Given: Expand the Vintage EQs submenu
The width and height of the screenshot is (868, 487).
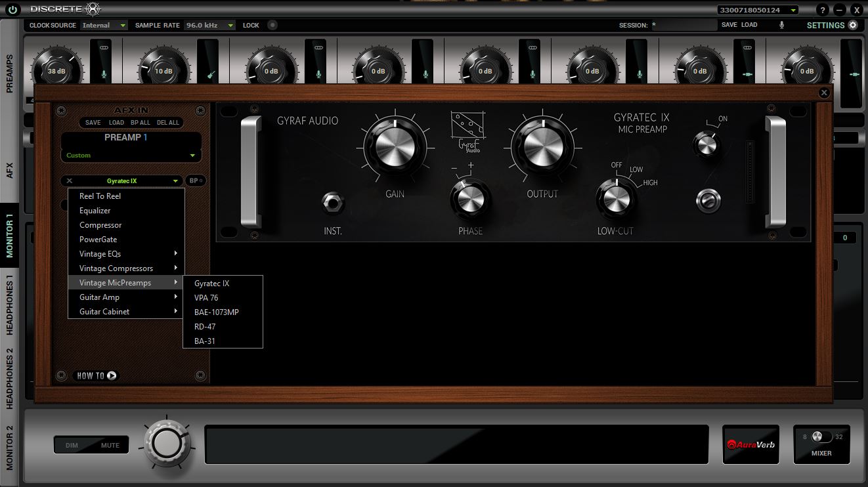Looking at the screenshot, I should [127, 254].
